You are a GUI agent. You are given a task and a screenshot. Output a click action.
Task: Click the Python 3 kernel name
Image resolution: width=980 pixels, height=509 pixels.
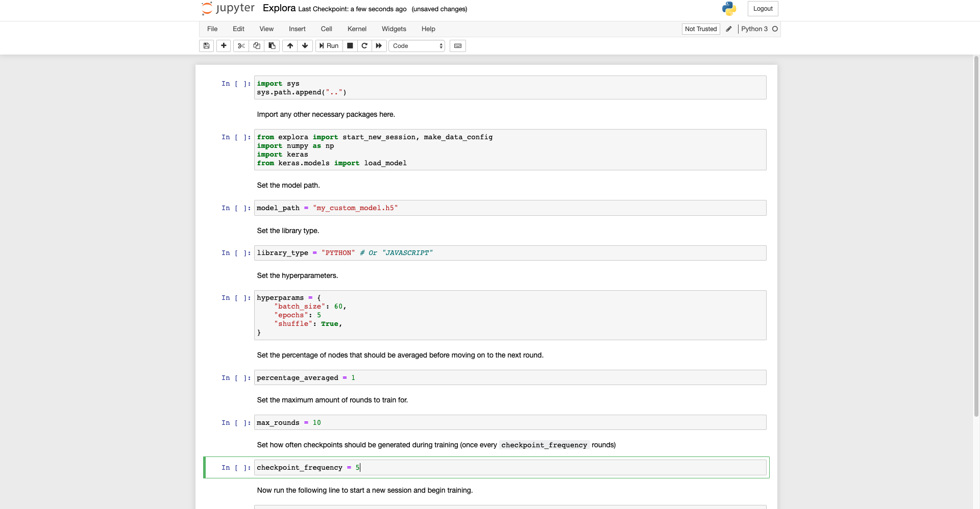pos(754,29)
